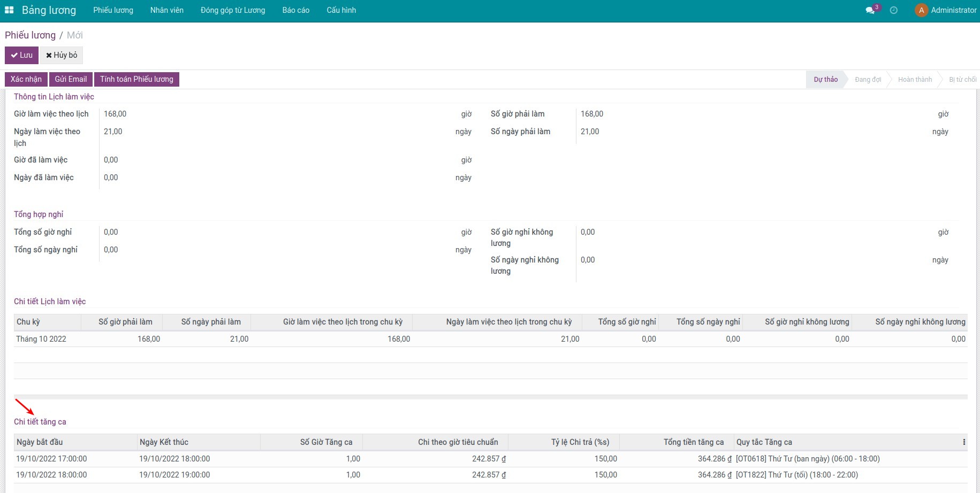Click the Gửi Email button

pos(71,79)
